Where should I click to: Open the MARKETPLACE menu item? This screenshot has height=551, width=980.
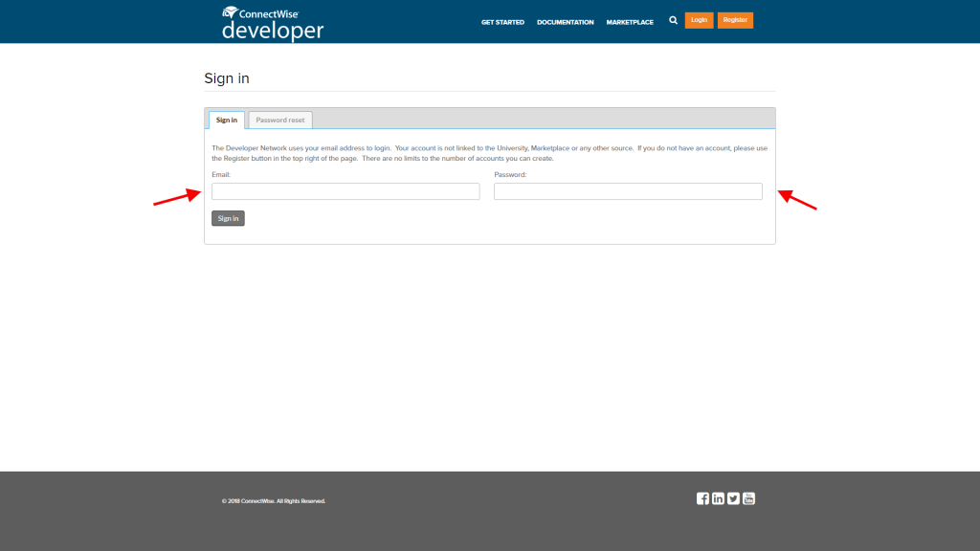click(630, 21)
